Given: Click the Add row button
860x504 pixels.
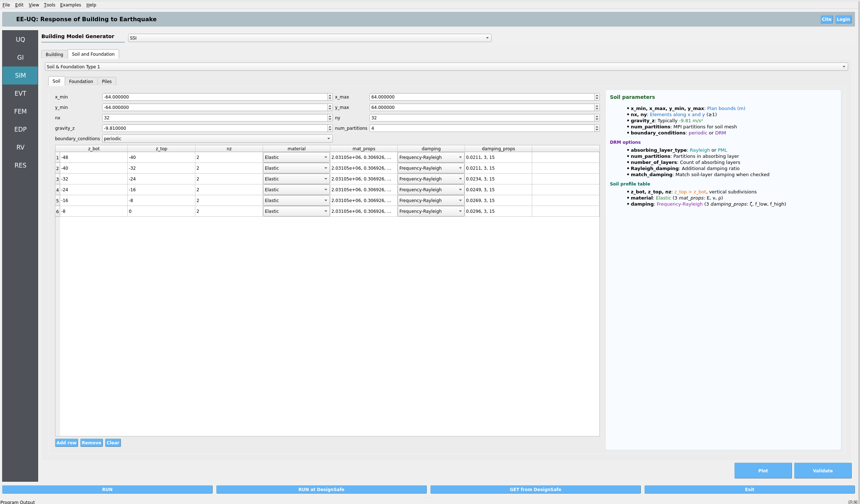Looking at the screenshot, I should tap(67, 443).
